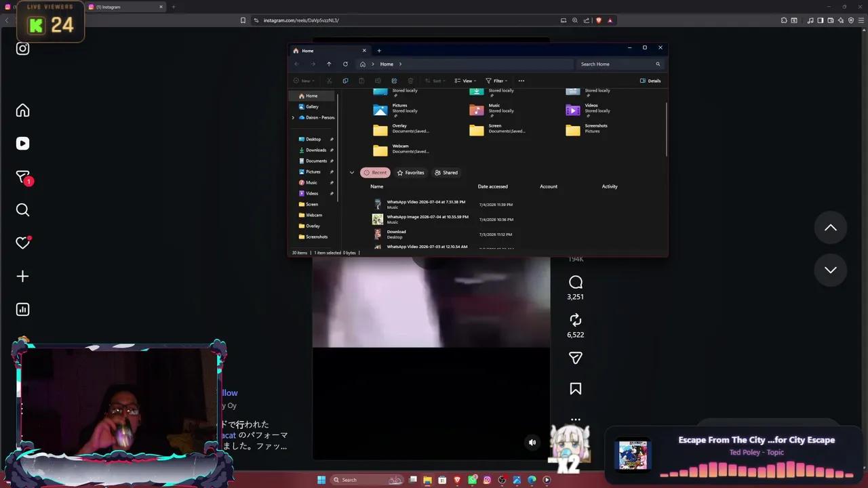Go to previous reel with up arrow

point(831,228)
